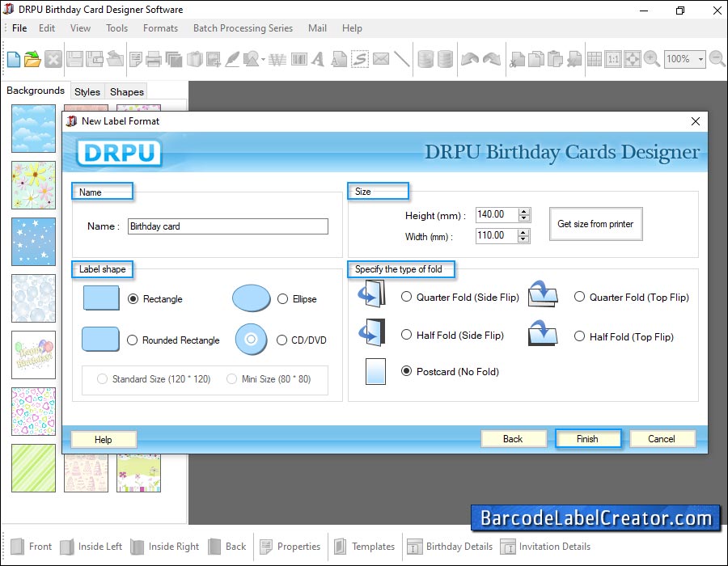728x566 pixels.
Task: Click the gift box toolbar icon
Action: click(195, 59)
